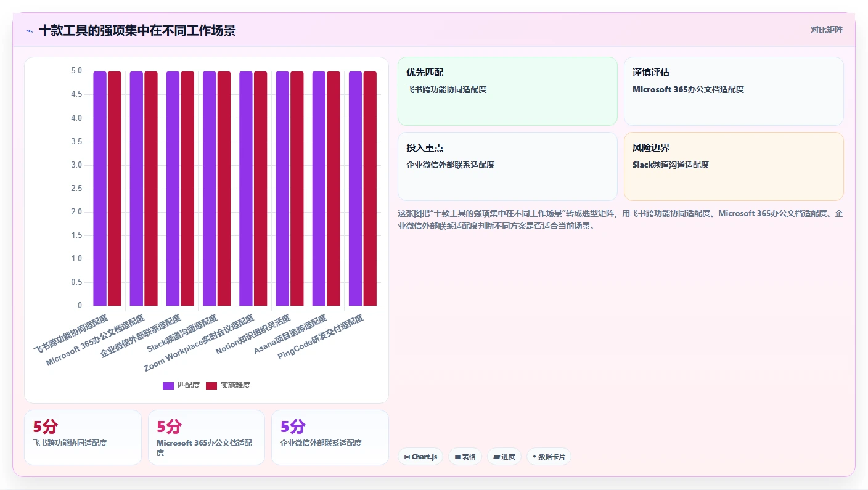Viewport: 868px width, 490px height.
Task: Select the 进度 chip
Action: 504,457
